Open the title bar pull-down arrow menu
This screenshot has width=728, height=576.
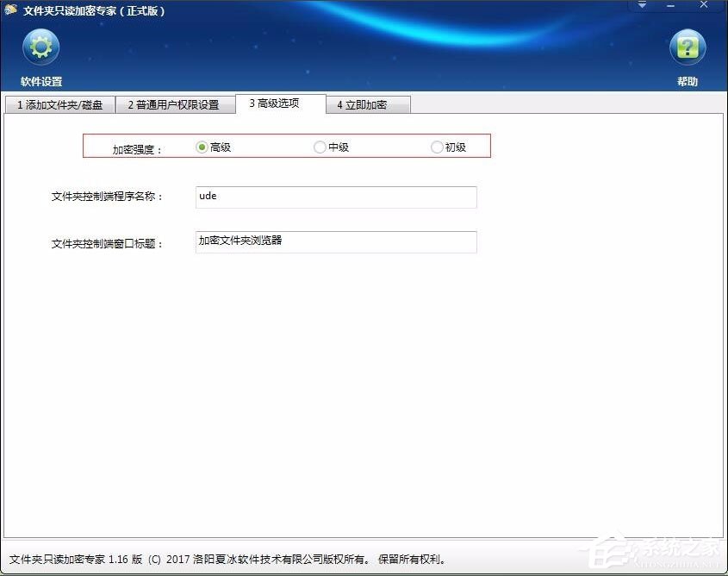(x=641, y=6)
